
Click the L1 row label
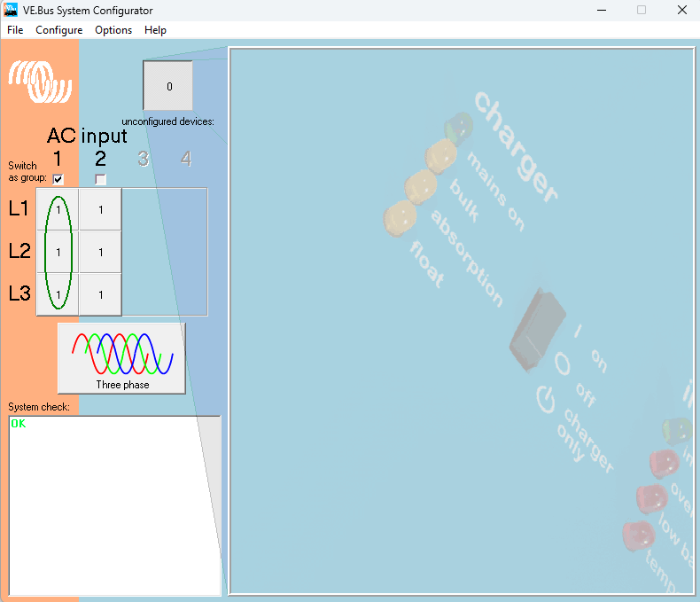(x=19, y=208)
